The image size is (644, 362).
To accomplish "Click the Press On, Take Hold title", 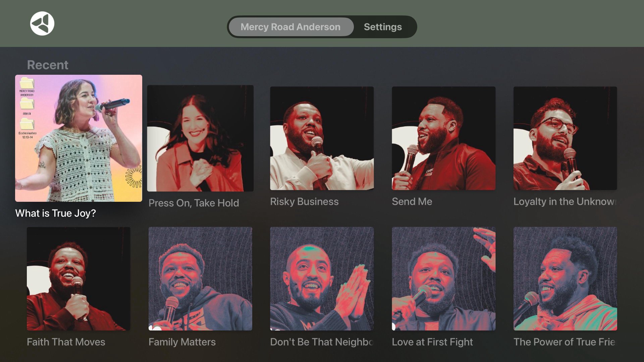I will click(x=194, y=203).
